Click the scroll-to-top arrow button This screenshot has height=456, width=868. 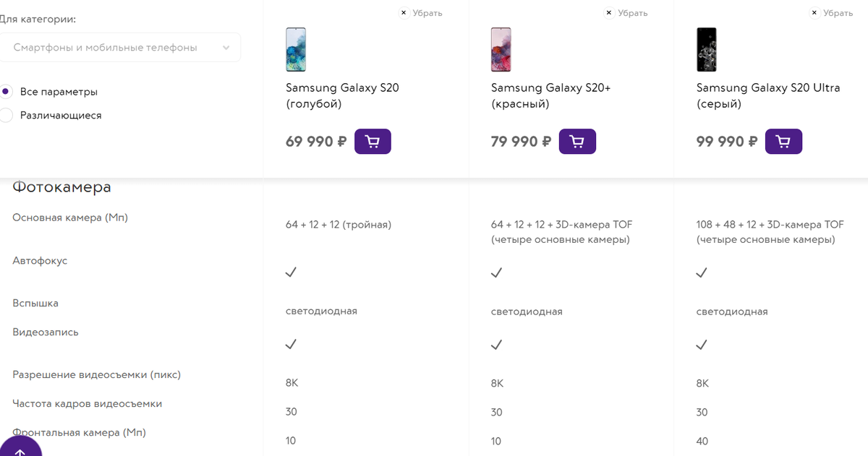tap(20, 449)
